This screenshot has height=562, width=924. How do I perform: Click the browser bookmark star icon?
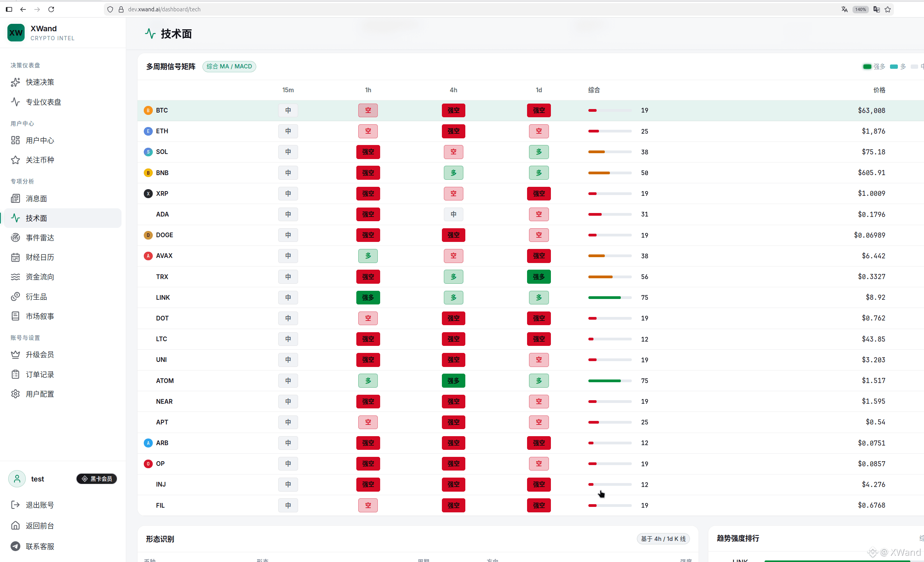[888, 9]
